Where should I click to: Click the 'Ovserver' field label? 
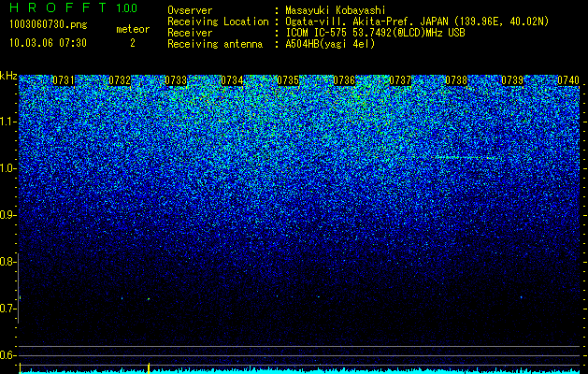coord(190,10)
